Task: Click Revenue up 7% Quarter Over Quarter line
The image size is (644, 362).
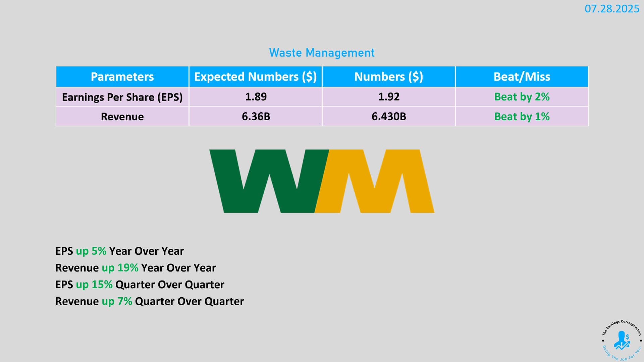Action: tap(149, 301)
